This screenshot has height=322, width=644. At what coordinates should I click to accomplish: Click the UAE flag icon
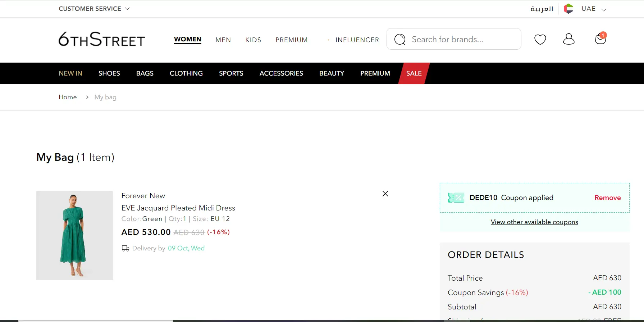[x=568, y=9]
